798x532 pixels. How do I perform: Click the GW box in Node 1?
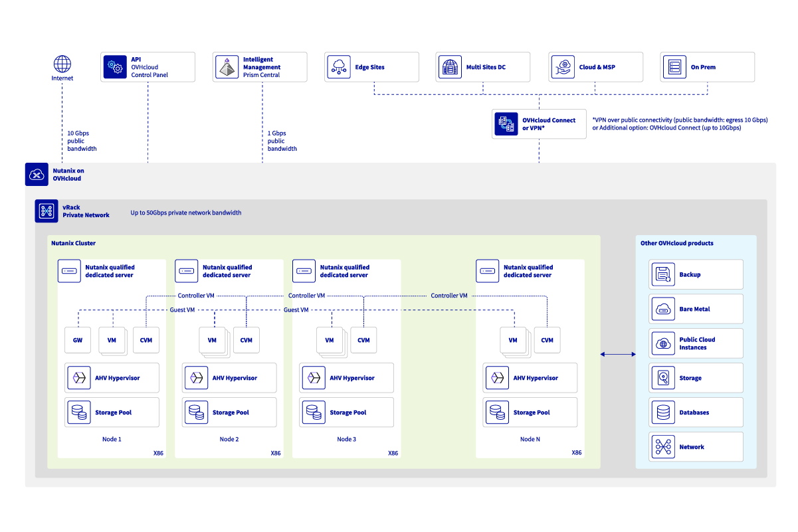pyautogui.click(x=78, y=340)
